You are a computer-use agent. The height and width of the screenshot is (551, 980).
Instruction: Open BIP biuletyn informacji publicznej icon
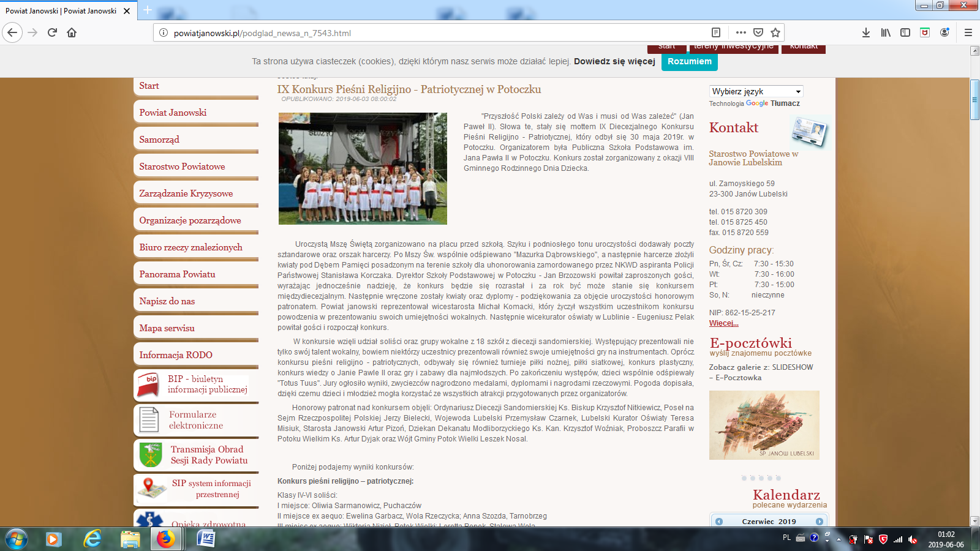(x=149, y=385)
